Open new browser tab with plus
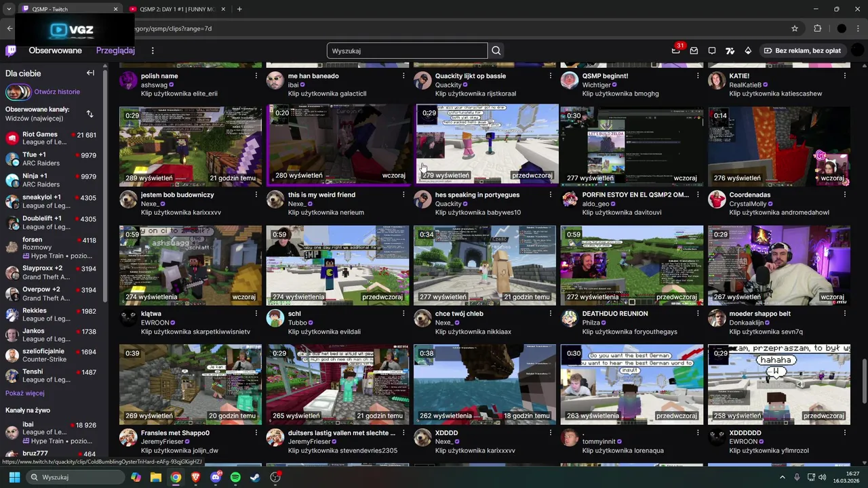This screenshot has height=488, width=868. (239, 9)
